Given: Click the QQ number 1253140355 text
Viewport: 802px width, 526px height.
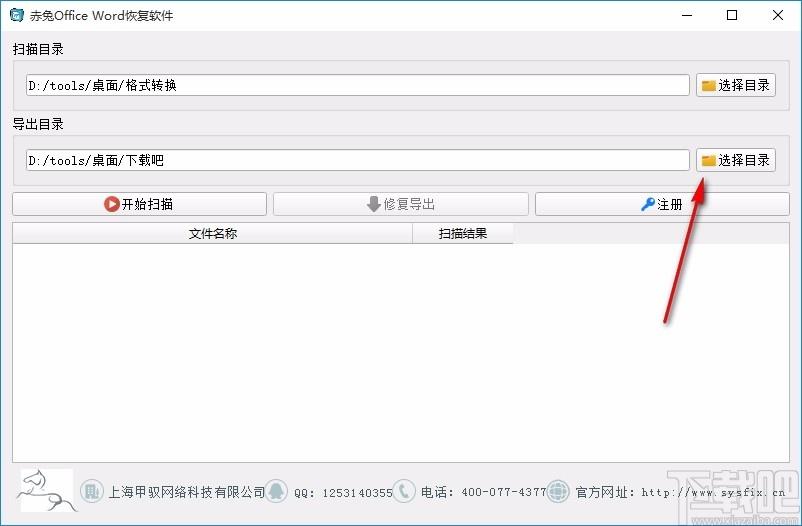Looking at the screenshot, I should tap(358, 493).
